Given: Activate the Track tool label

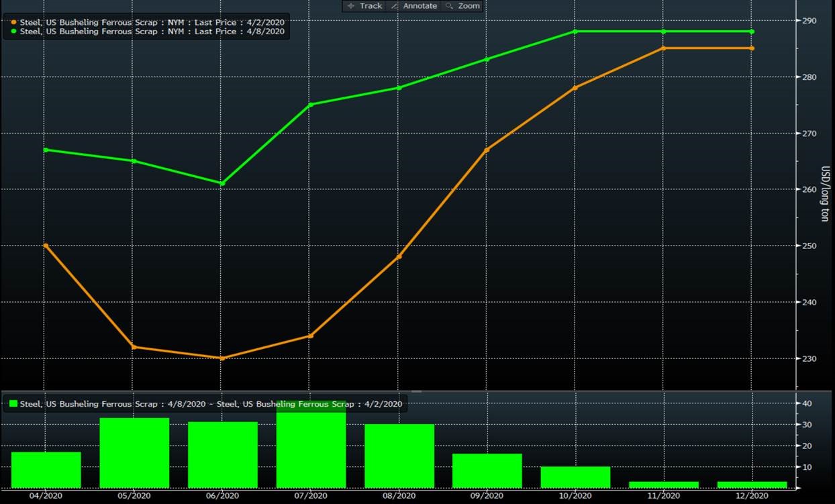Looking at the screenshot, I should click(x=371, y=6).
